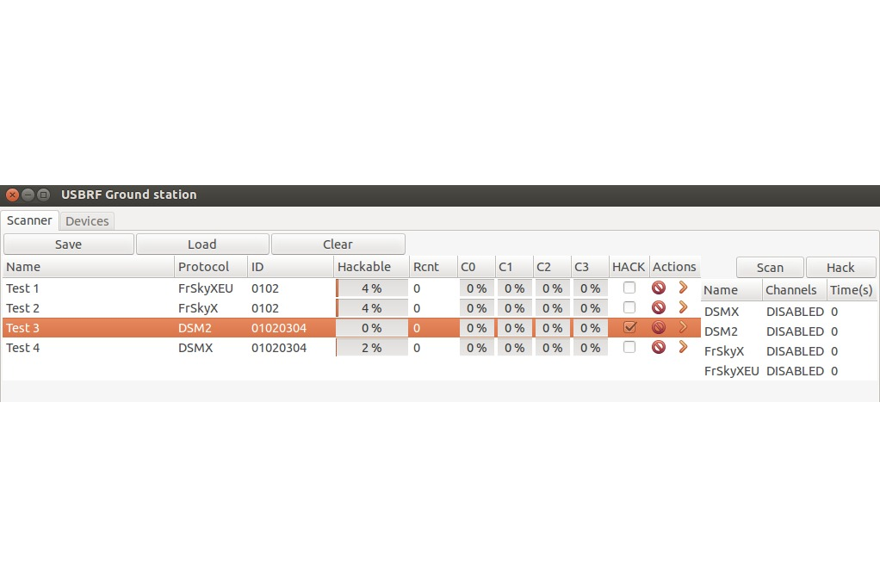Click the Hackable 0 % bar for Test 3
The height and width of the screenshot is (588, 880).
click(372, 328)
